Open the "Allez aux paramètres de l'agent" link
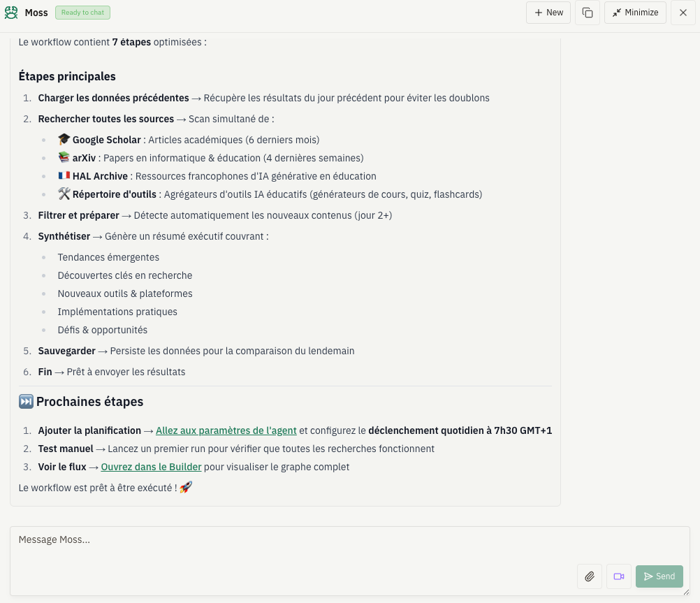 point(226,430)
